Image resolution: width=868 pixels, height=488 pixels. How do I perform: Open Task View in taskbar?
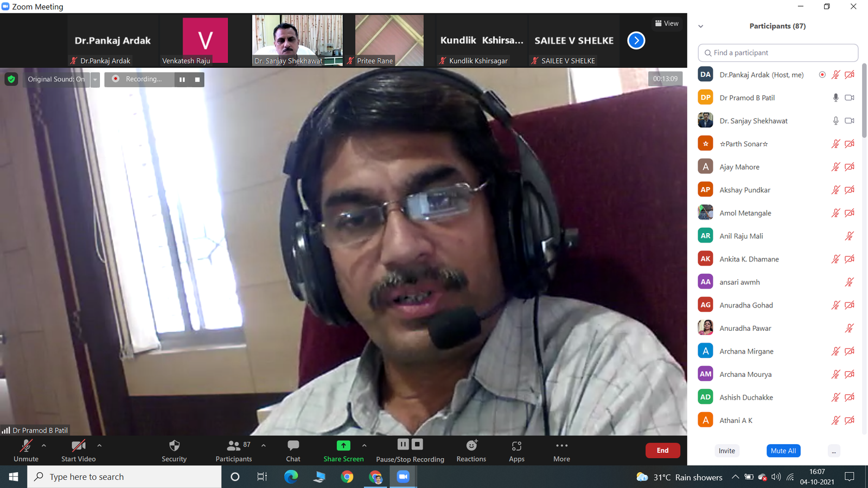pyautogui.click(x=262, y=477)
